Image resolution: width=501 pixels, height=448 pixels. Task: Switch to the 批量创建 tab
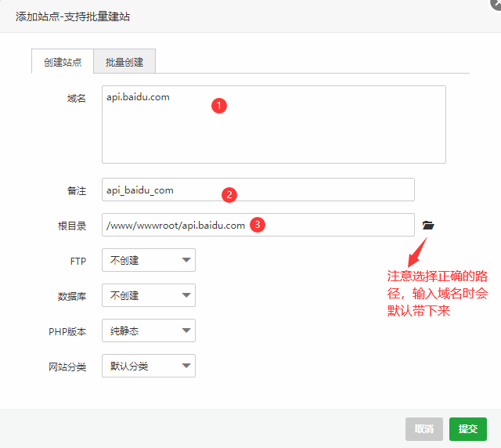124,62
